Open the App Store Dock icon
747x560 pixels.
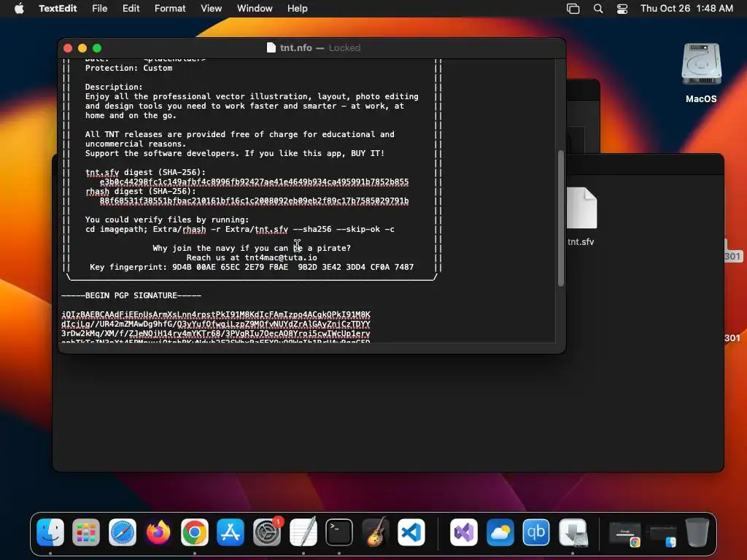[231, 532]
